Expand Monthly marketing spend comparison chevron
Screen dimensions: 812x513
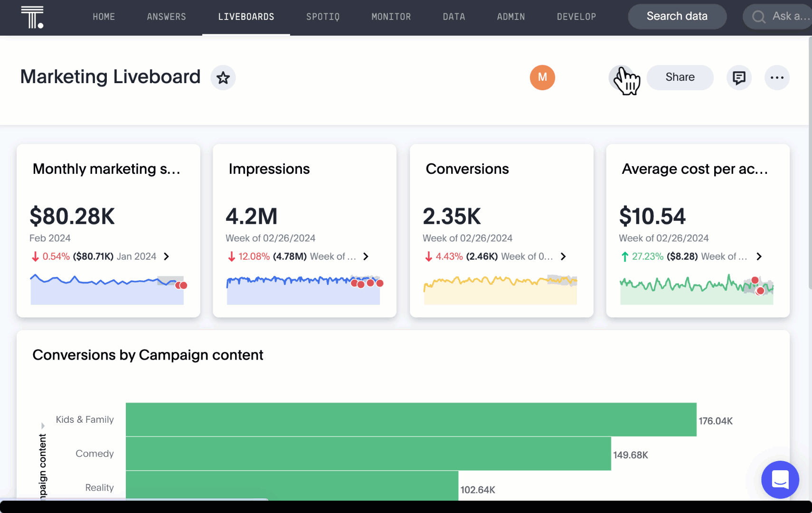(x=167, y=256)
